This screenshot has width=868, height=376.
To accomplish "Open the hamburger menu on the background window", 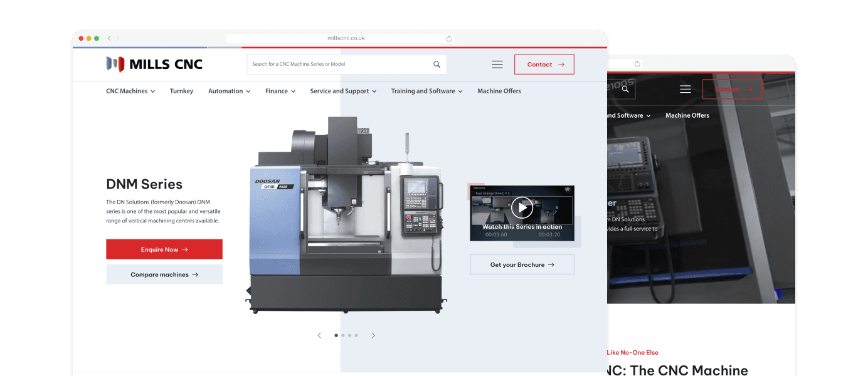I will coord(685,89).
